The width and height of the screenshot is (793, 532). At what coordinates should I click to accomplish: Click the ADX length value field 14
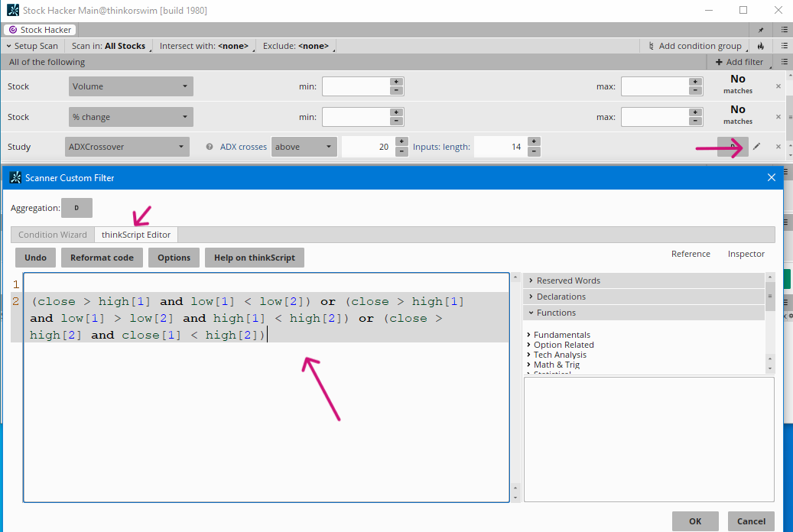coord(501,147)
